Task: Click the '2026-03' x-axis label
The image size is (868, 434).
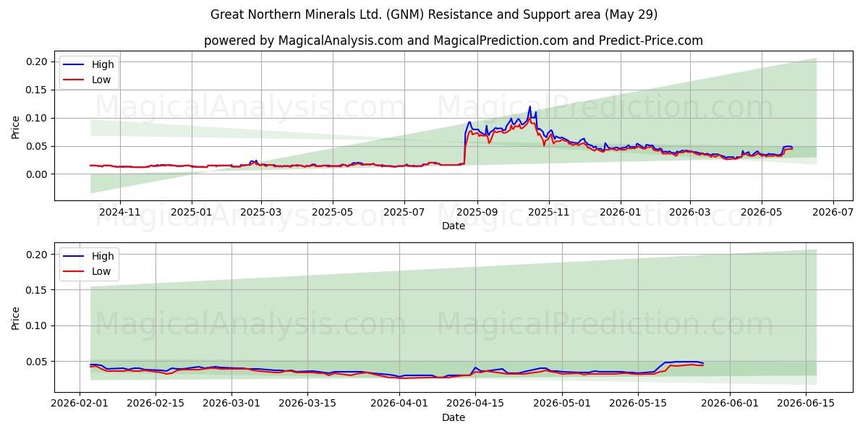Action: (x=690, y=212)
